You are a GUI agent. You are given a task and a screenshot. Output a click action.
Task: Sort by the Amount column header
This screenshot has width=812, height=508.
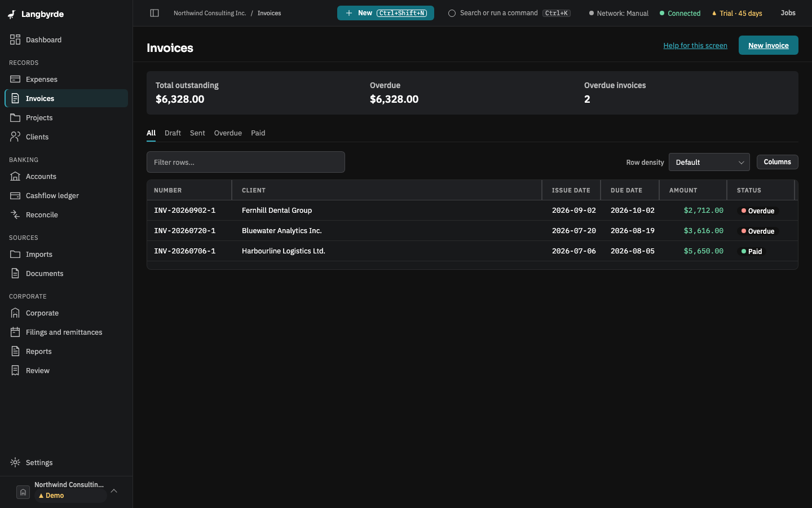point(693,190)
